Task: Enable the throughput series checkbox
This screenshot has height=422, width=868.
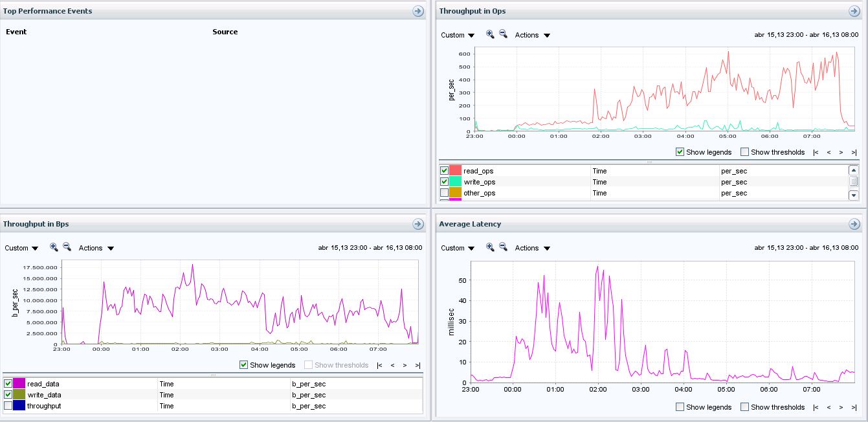Action: [x=8, y=406]
